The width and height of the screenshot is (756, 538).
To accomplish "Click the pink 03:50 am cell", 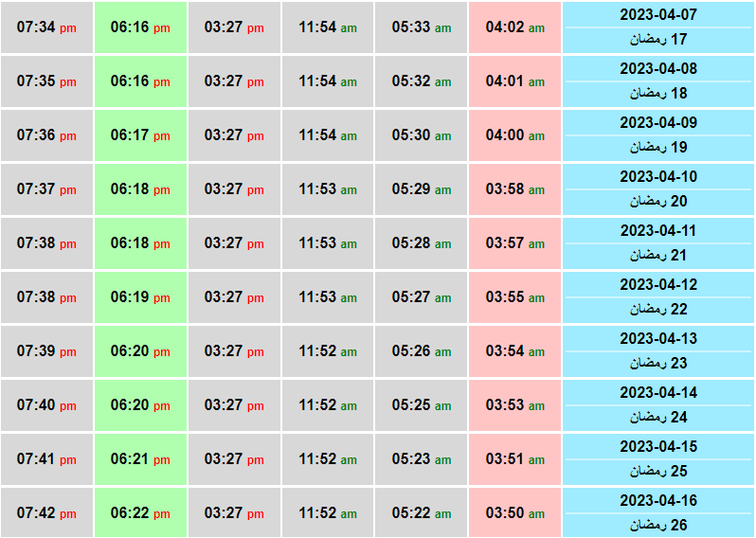I will (x=514, y=513).
